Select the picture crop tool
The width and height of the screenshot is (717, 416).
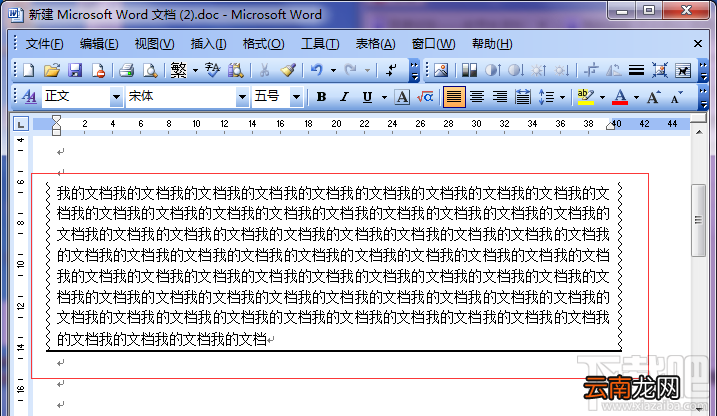click(x=591, y=70)
